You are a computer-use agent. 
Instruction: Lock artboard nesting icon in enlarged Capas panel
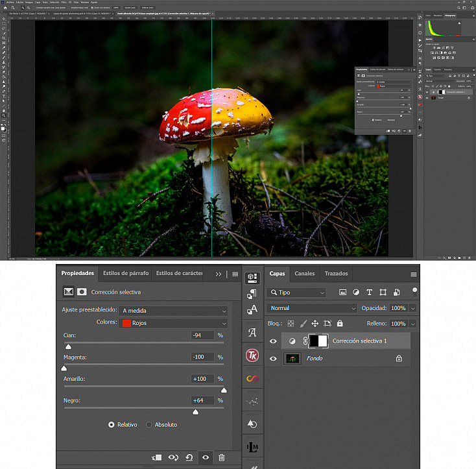point(327,323)
